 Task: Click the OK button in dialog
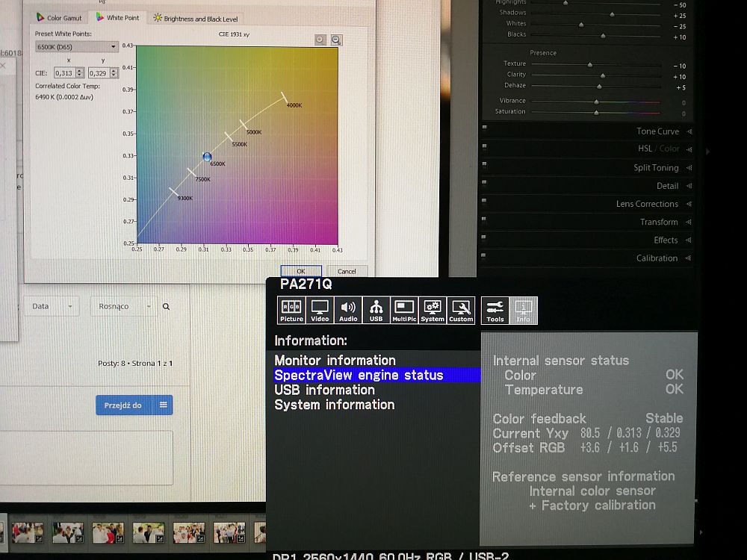coord(300,272)
